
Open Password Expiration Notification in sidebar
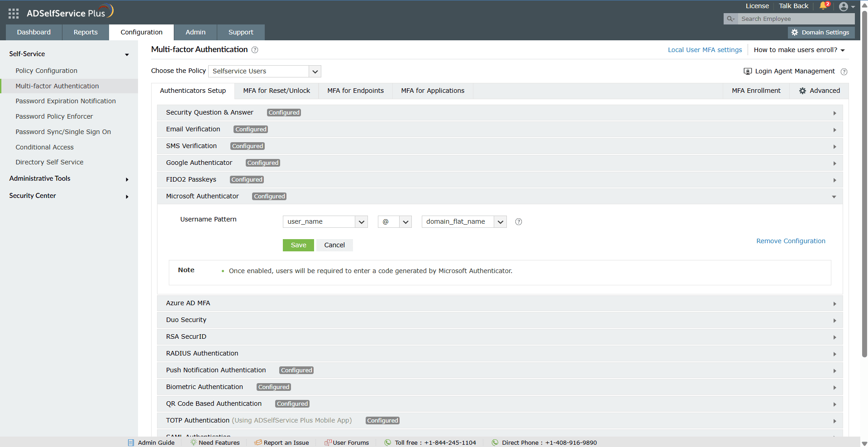pyautogui.click(x=66, y=101)
